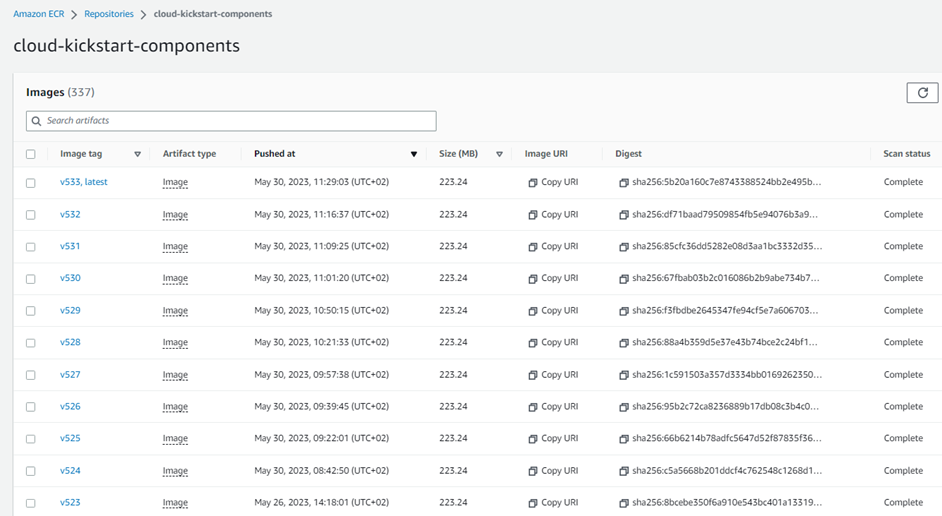Screen dimensions: 942x516
Task: Check the v528 image row
Action: [31, 343]
